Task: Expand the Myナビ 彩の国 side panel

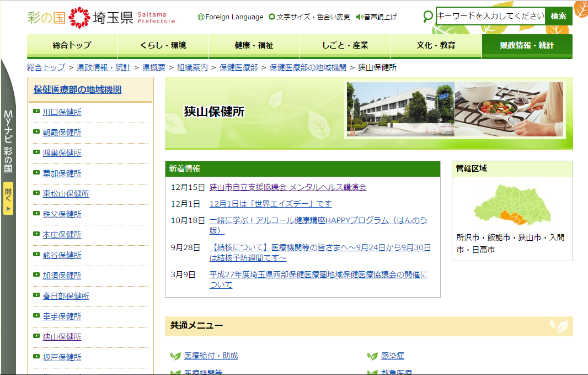Action: 8,141
